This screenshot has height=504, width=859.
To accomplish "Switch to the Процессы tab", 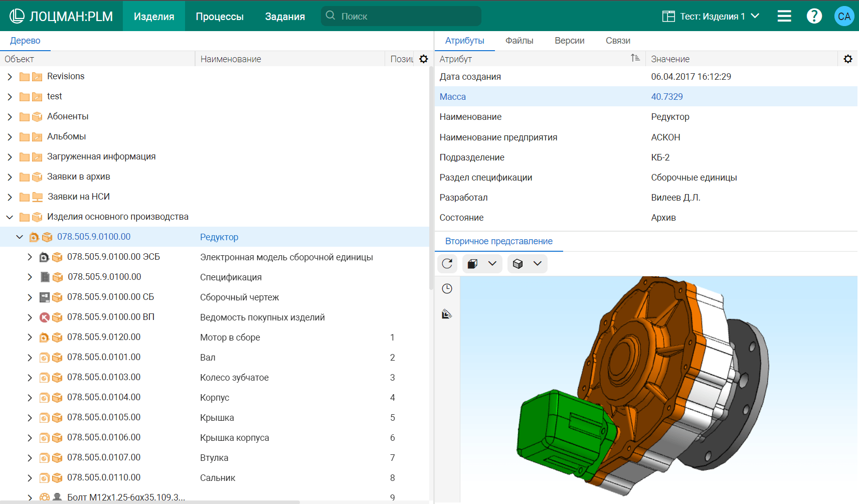I will pyautogui.click(x=220, y=16).
